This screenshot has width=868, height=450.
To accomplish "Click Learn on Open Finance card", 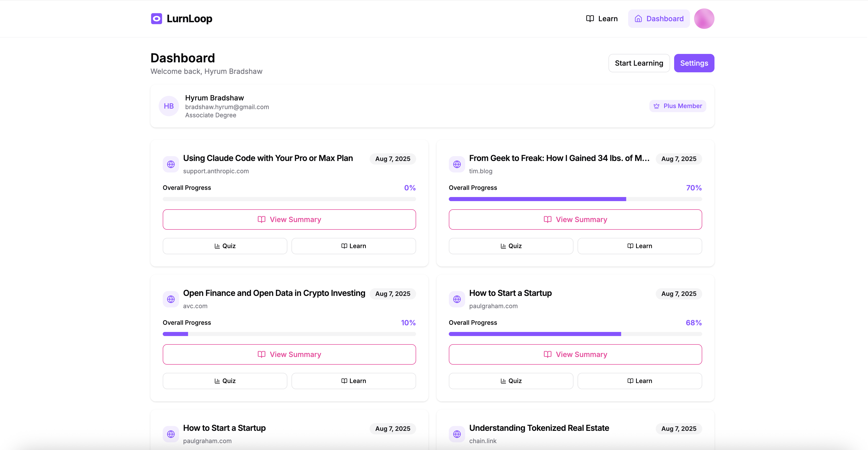I will pos(354,381).
